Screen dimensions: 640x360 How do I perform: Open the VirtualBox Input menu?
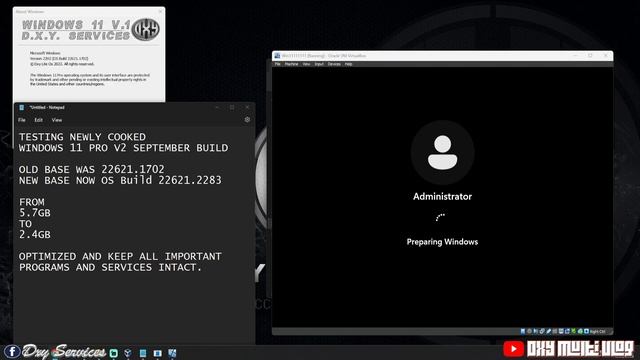[x=319, y=64]
